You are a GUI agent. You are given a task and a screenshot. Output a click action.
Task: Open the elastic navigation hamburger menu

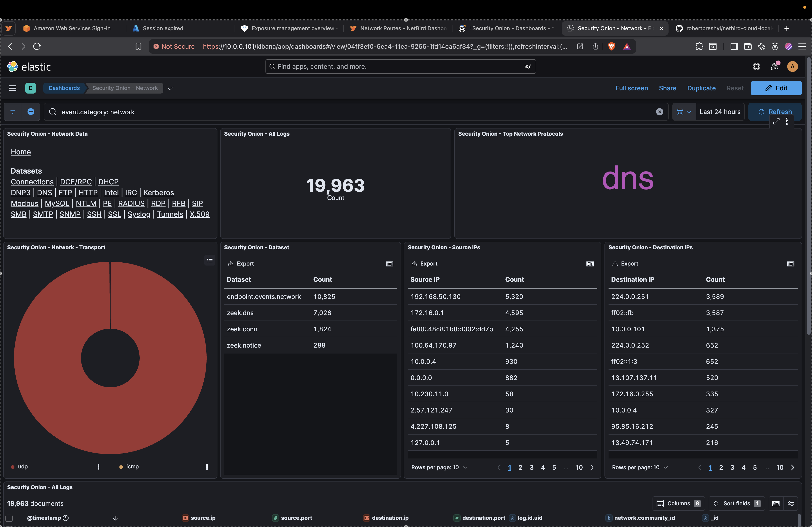(13, 88)
